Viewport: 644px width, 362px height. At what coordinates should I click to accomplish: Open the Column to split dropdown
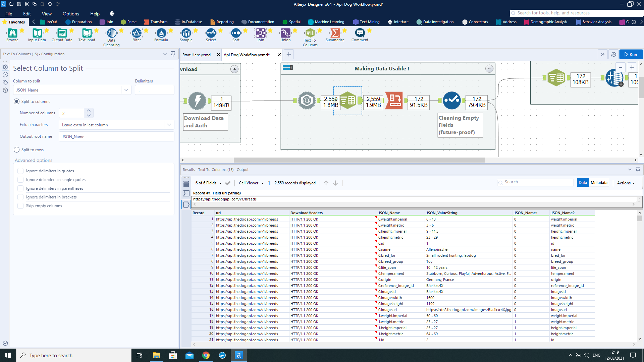126,90
